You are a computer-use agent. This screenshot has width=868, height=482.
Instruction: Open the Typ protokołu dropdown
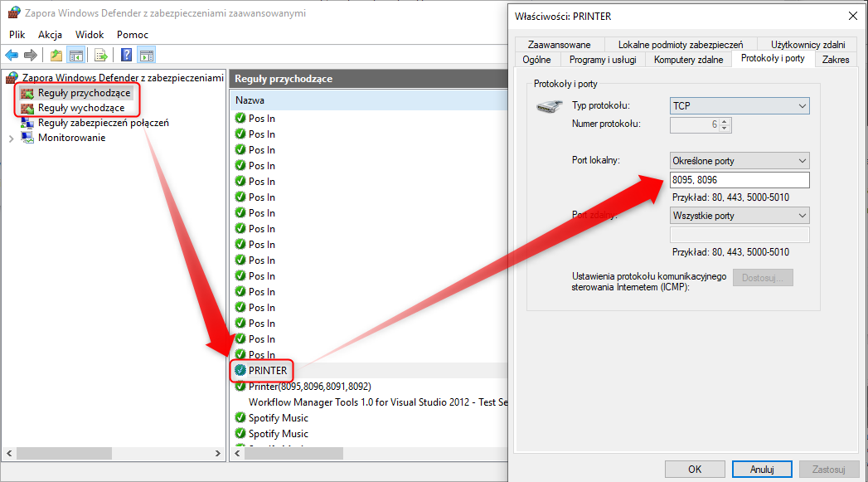pos(739,106)
